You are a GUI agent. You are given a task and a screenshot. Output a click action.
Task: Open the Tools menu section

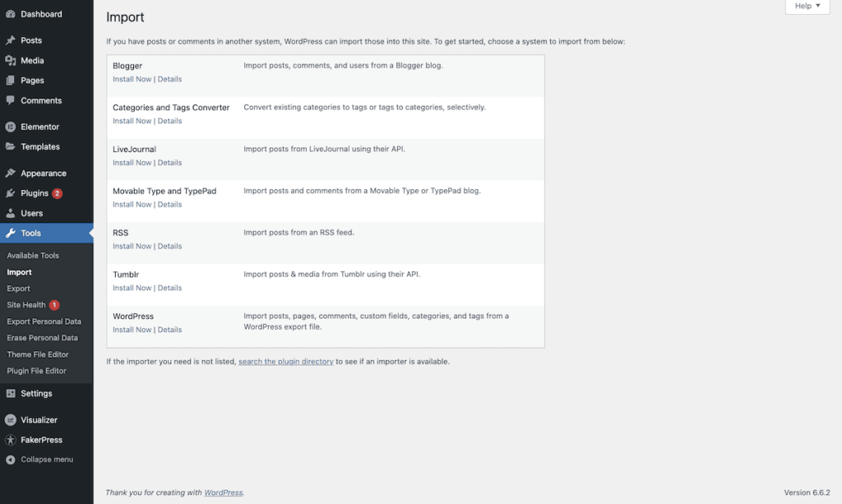tap(30, 234)
